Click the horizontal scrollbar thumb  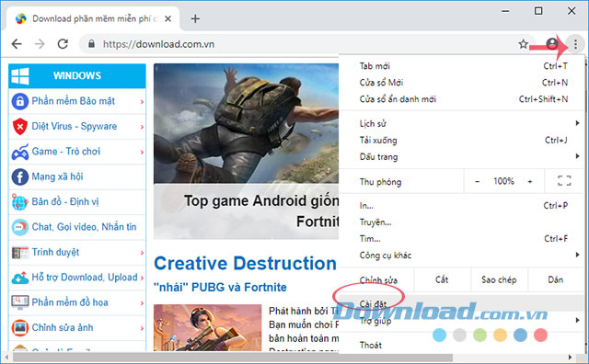coord(233,357)
